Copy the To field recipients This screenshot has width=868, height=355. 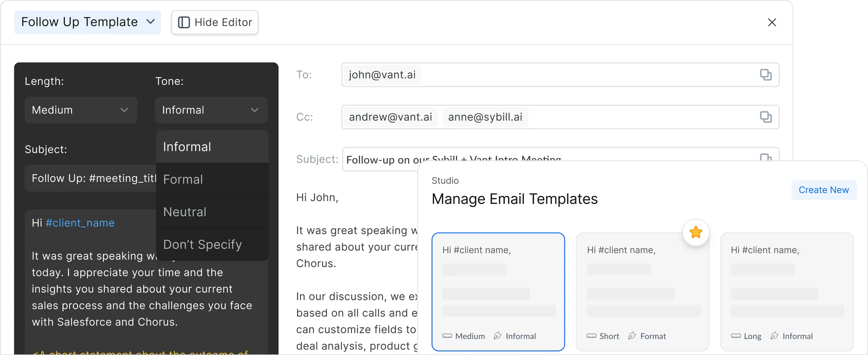click(766, 75)
